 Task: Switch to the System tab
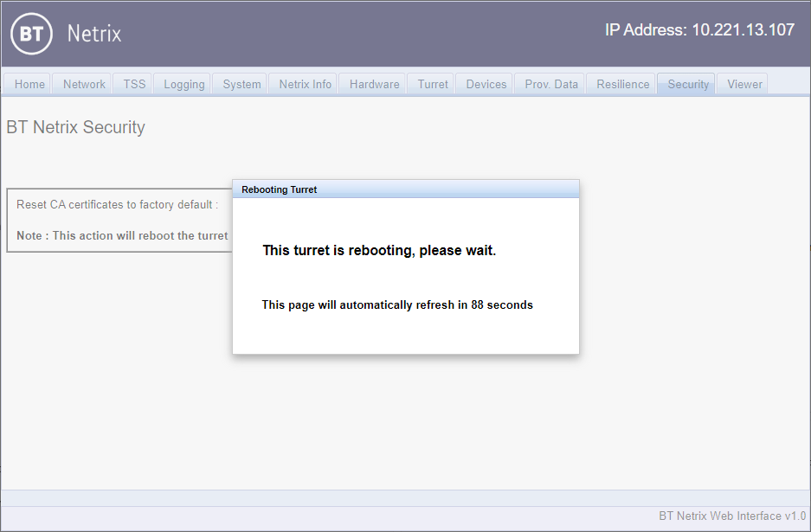pos(241,84)
